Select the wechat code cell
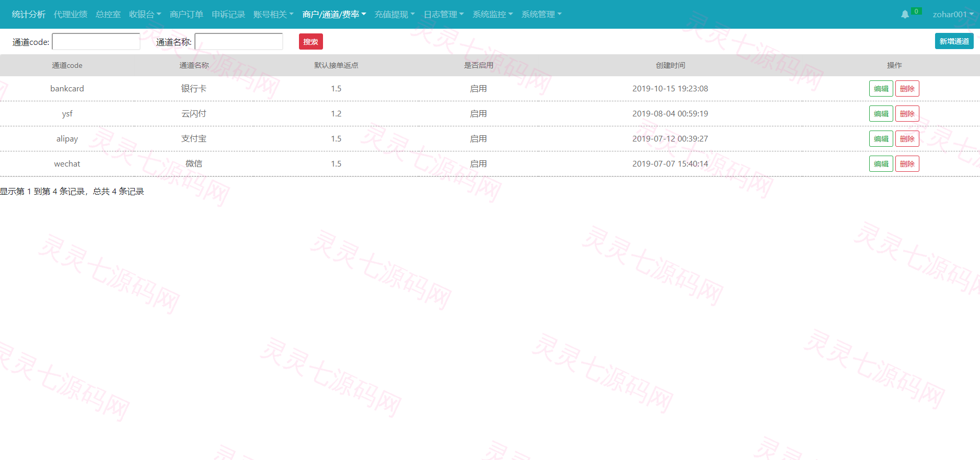The width and height of the screenshot is (980, 460). tap(67, 164)
